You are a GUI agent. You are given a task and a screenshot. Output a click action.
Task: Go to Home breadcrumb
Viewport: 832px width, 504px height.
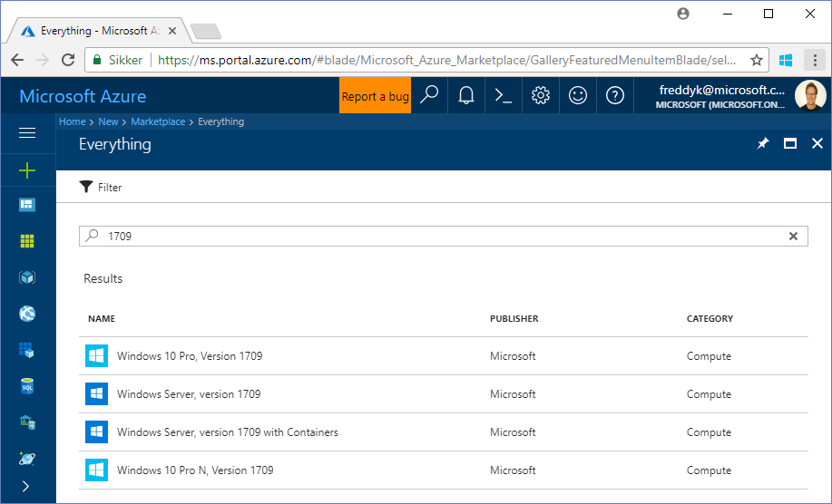(x=72, y=121)
